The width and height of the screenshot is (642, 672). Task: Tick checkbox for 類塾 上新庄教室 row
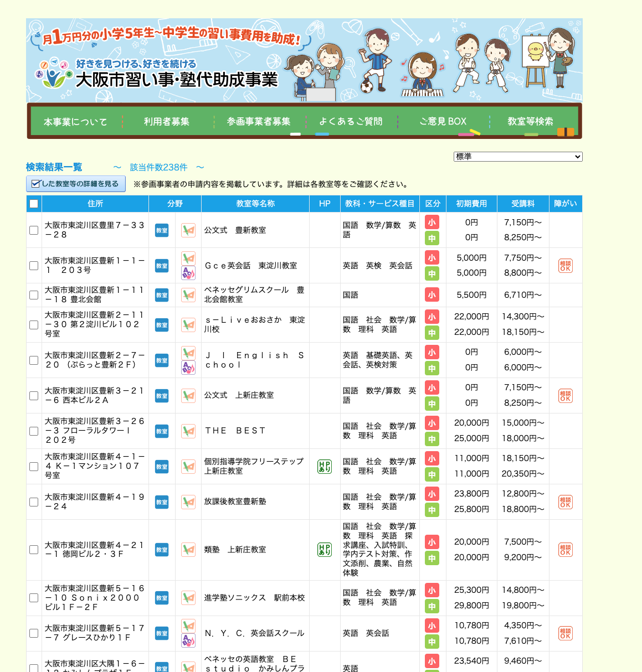click(x=34, y=550)
